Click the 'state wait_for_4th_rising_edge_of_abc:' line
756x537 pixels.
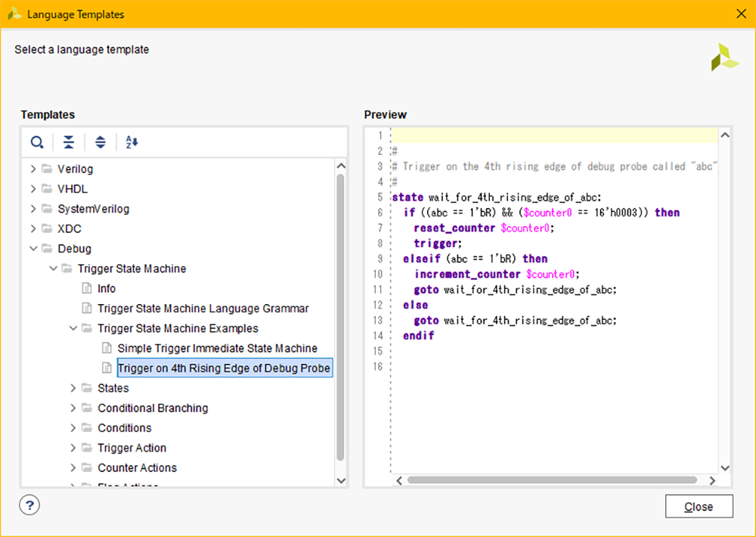pyautogui.click(x=497, y=197)
